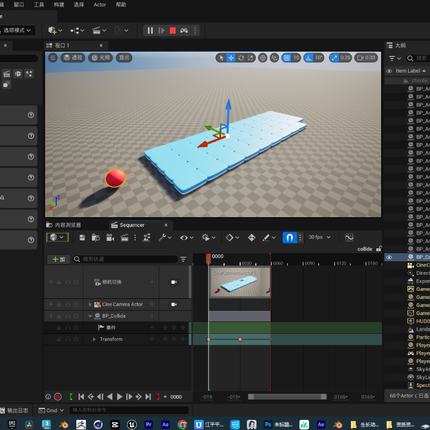Viewport: 430px width, 430px height.
Task: Click the Sequencer snapping magnet icon
Action: coord(289,237)
